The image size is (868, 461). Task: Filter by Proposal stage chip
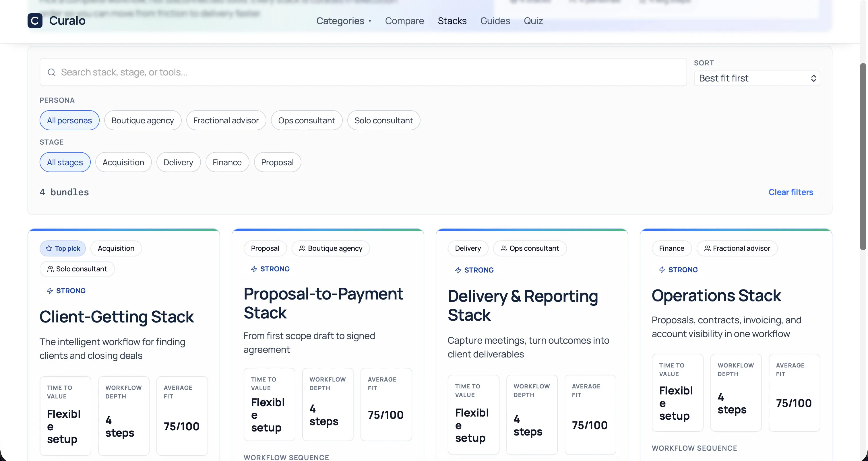277,162
